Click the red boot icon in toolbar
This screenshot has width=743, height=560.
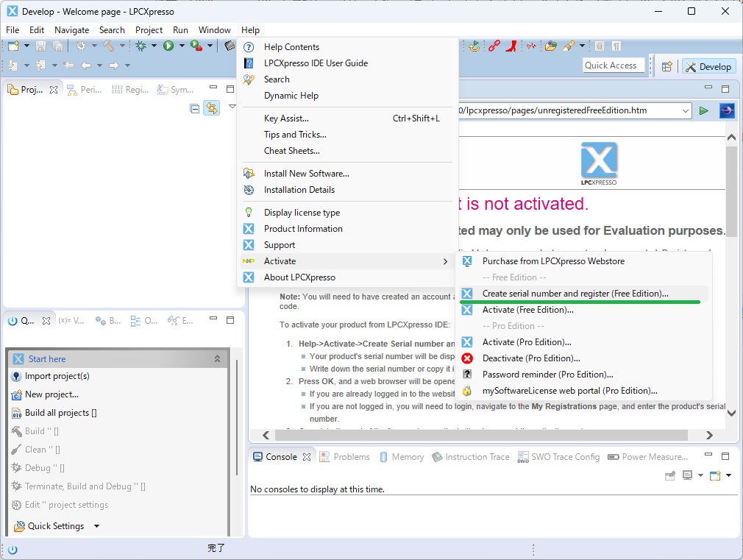tap(512, 46)
